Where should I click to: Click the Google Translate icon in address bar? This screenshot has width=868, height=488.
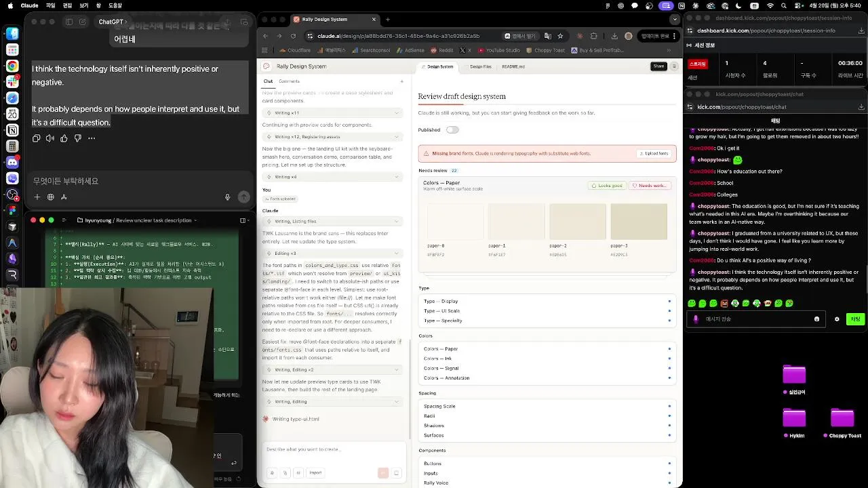click(x=547, y=36)
